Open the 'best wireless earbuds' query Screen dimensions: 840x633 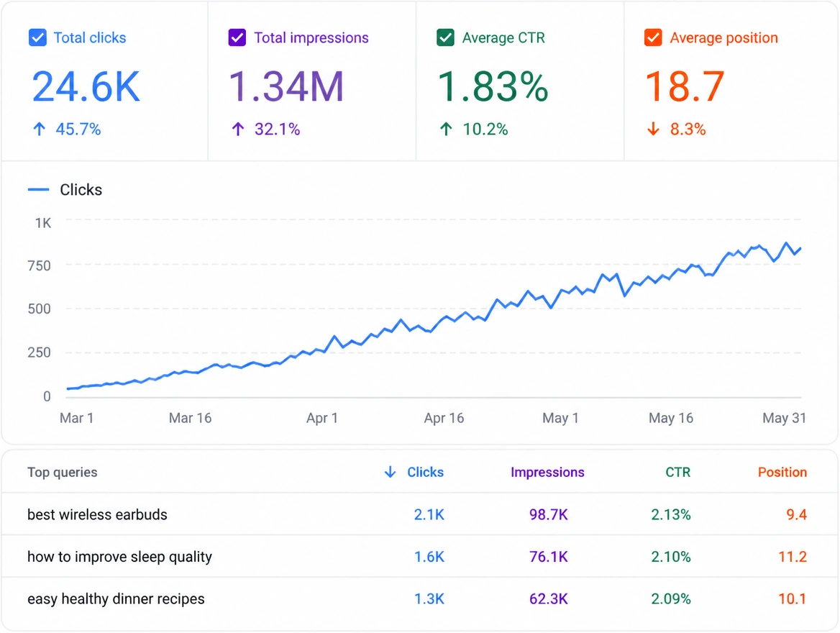tap(98, 514)
